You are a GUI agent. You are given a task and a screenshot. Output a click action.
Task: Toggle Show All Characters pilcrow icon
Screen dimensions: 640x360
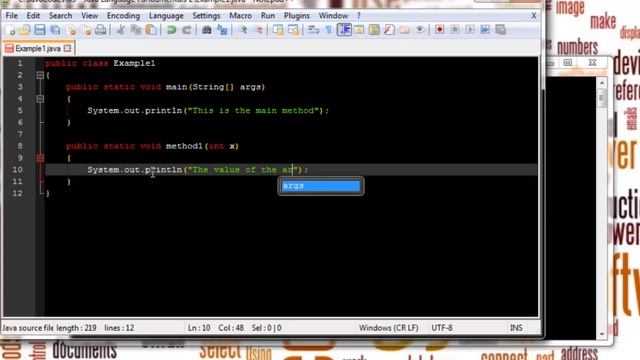tap(329, 30)
